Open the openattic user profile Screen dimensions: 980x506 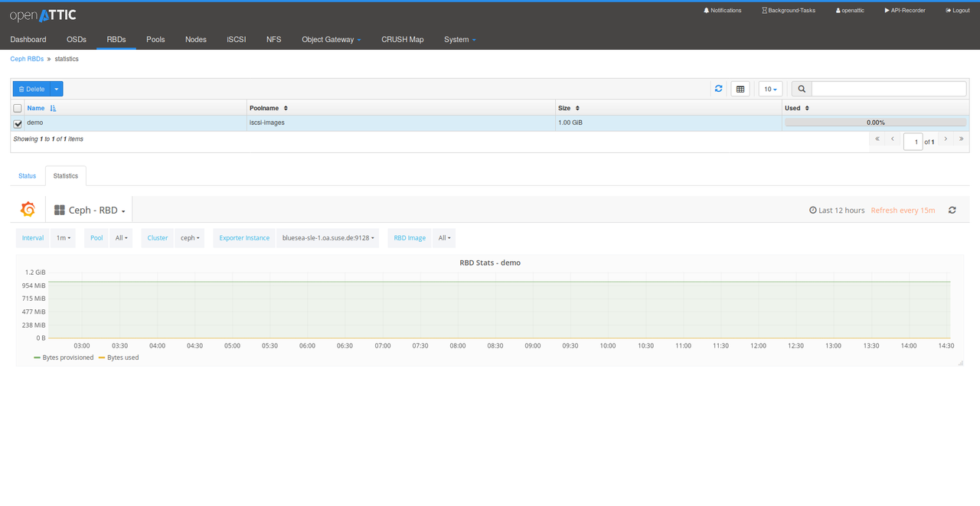point(850,11)
